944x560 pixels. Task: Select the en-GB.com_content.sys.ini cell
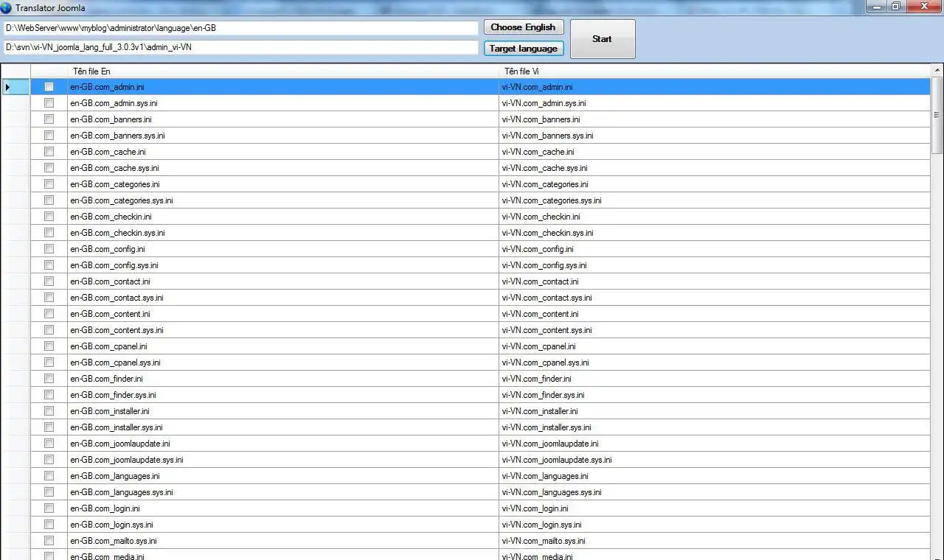(283, 330)
